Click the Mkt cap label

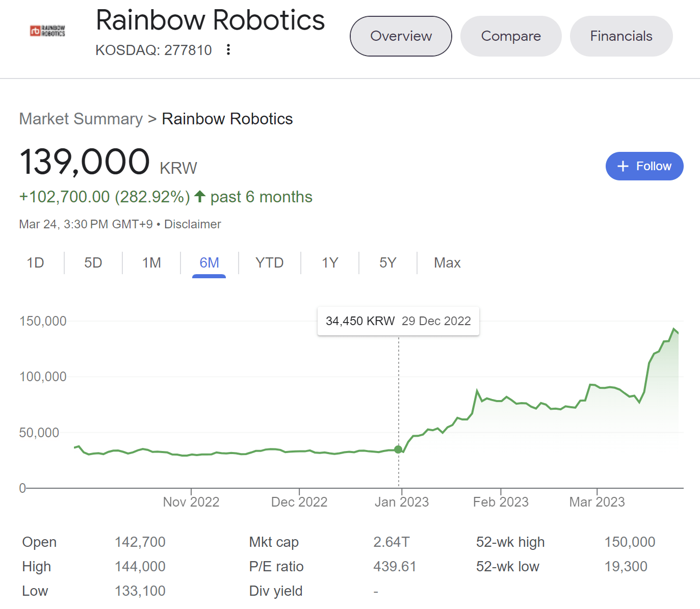274,542
